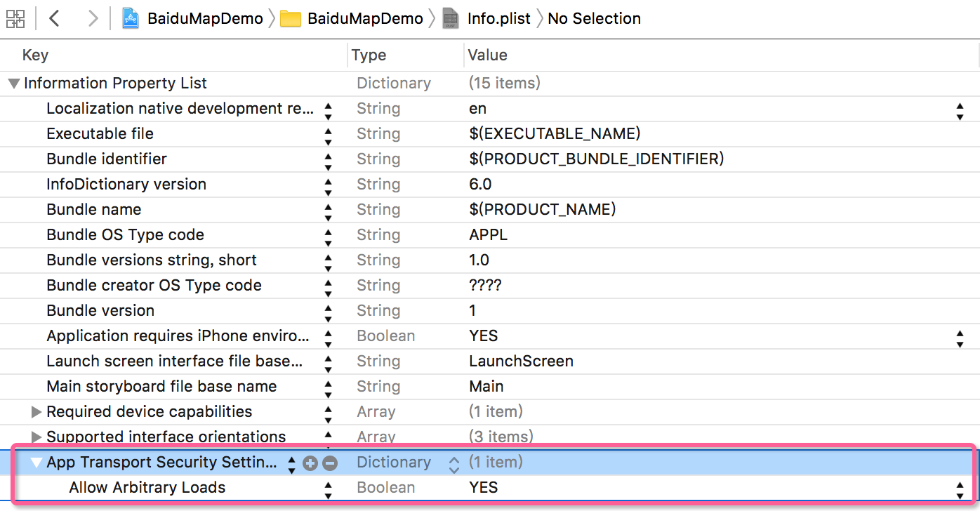This screenshot has width=980, height=511.
Task: Select the Main storyboard value
Action: pyautogui.click(x=486, y=387)
